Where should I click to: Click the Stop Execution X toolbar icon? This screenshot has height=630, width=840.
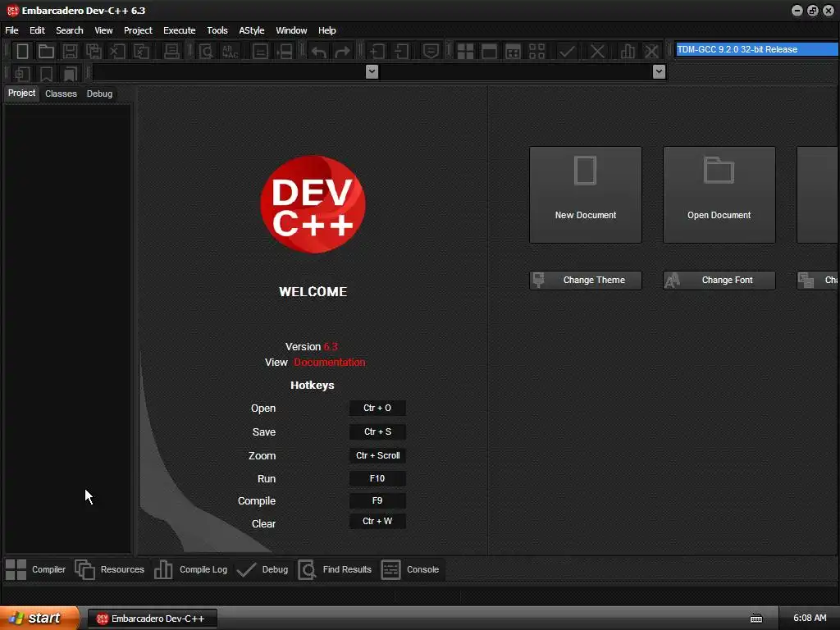[x=597, y=52]
